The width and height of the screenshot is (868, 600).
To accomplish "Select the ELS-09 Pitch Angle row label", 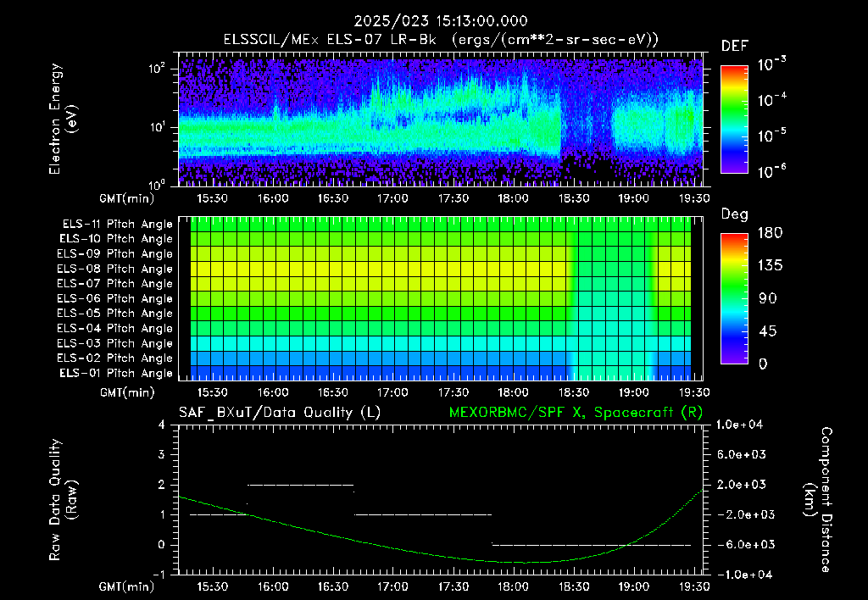I will point(114,253).
